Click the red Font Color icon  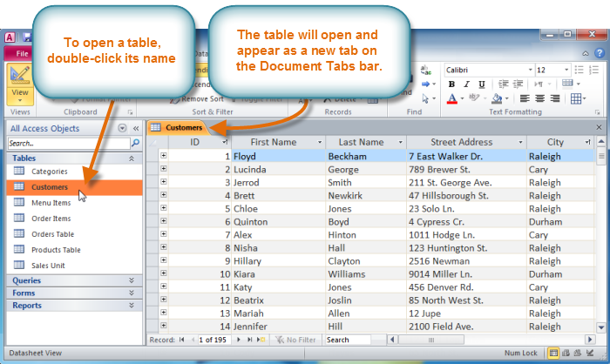coord(452,99)
